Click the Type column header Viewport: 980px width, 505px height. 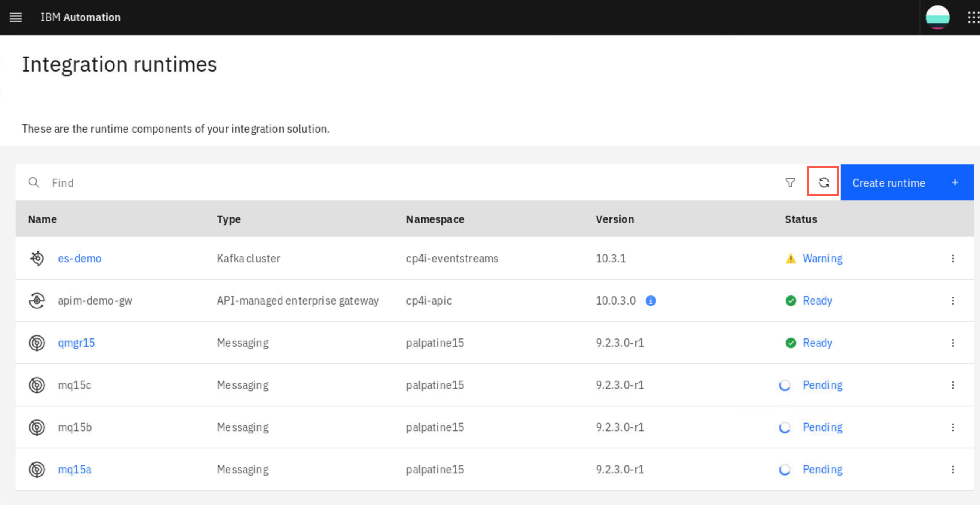(229, 220)
